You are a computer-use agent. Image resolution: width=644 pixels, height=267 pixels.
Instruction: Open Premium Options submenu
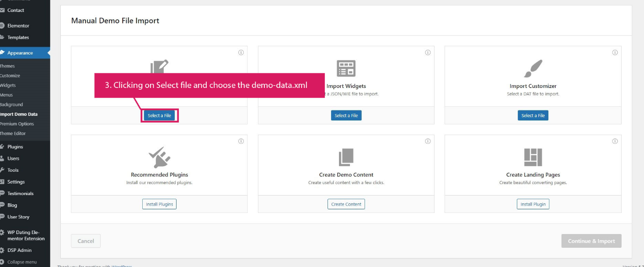(x=17, y=124)
